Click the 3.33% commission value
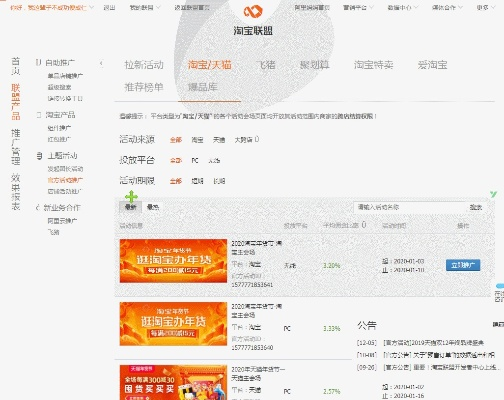The image size is (504, 400). [x=331, y=328]
